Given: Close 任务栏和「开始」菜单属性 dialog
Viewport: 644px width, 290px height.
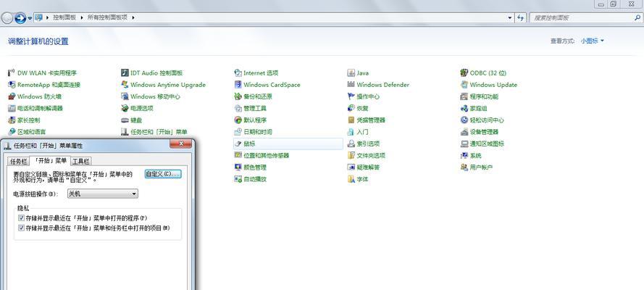Looking at the screenshot, I should tap(180, 144).
